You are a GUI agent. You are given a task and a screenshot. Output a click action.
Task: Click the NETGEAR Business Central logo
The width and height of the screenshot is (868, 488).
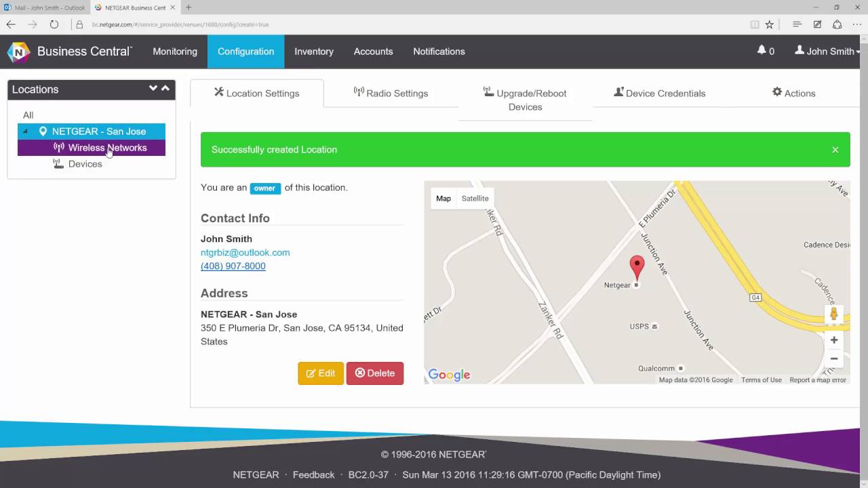pos(70,52)
